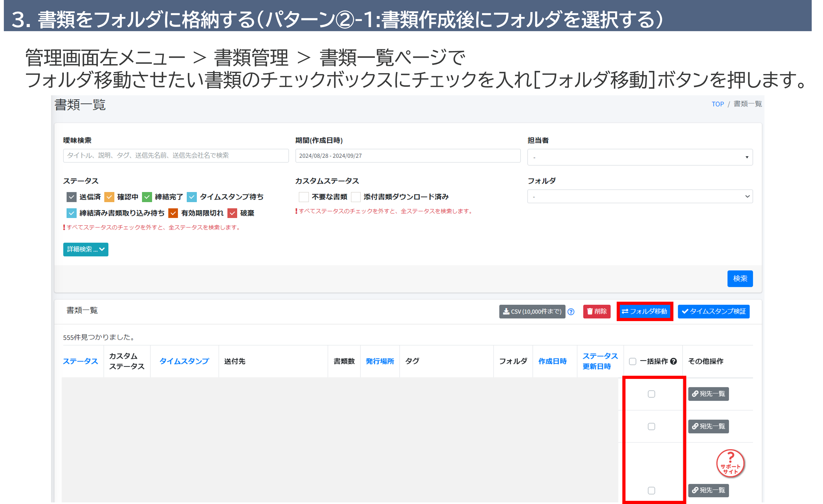
Task: Click the blue 検索 button
Action: click(x=740, y=278)
